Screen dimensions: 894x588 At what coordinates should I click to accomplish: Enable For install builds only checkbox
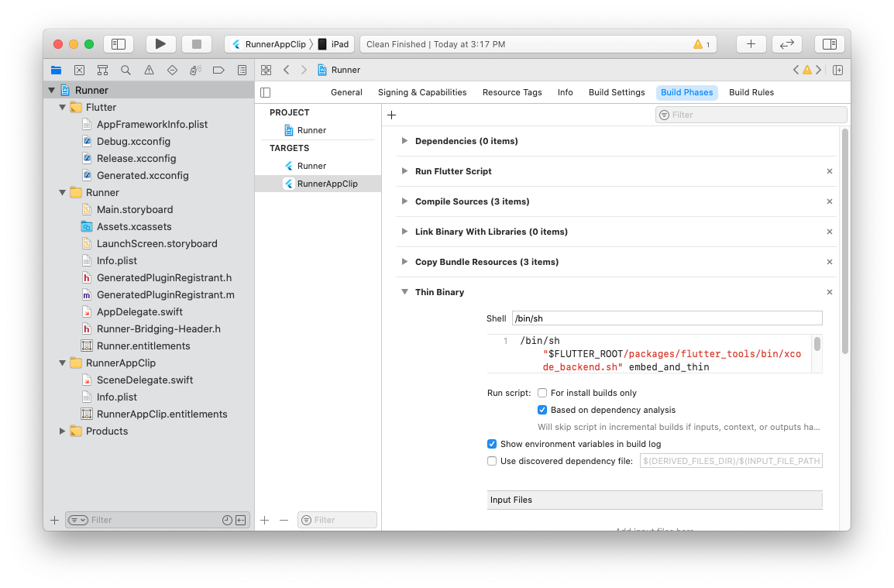coord(542,393)
